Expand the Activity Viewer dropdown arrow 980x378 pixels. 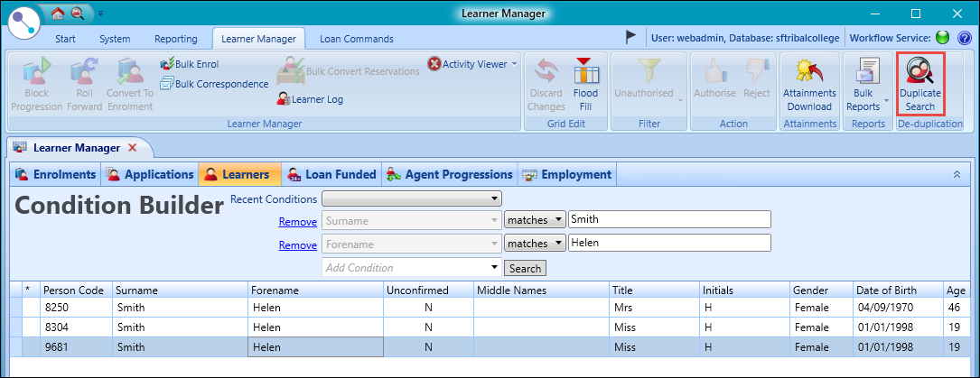point(514,64)
